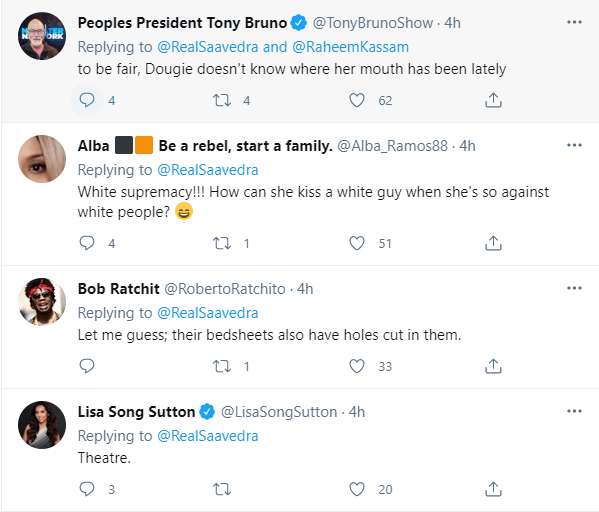
Task: Open more options on Bob Ratchit's tweet
Action: tap(574, 288)
